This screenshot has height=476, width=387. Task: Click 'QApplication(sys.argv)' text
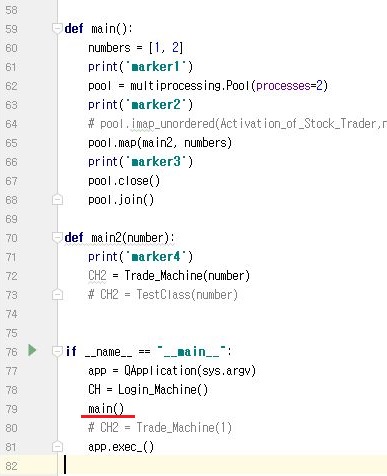click(190, 371)
